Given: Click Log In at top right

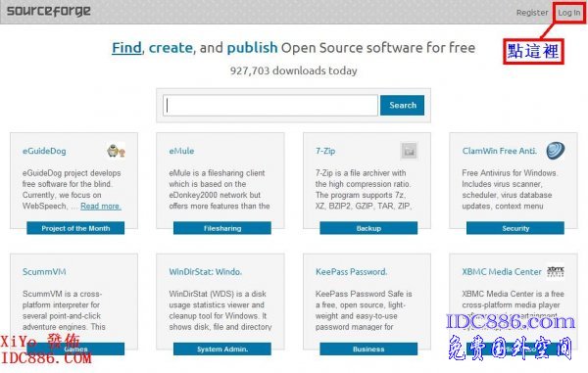Looking at the screenshot, I should [x=568, y=13].
